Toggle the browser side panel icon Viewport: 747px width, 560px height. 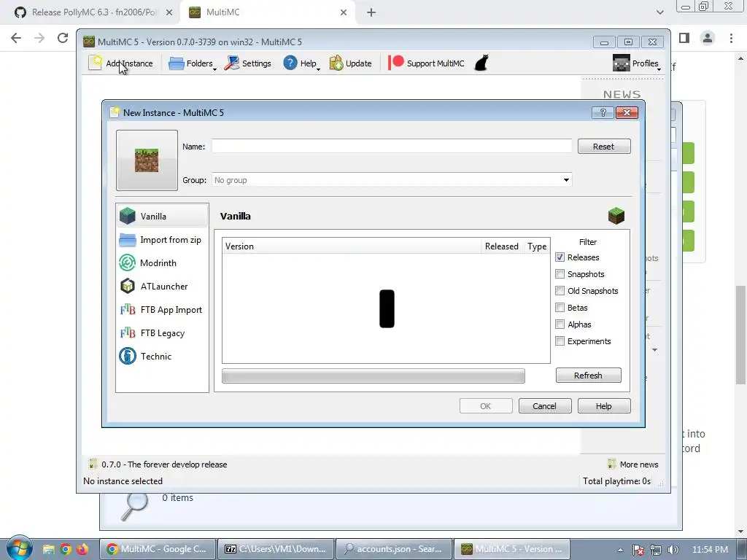coord(684,38)
